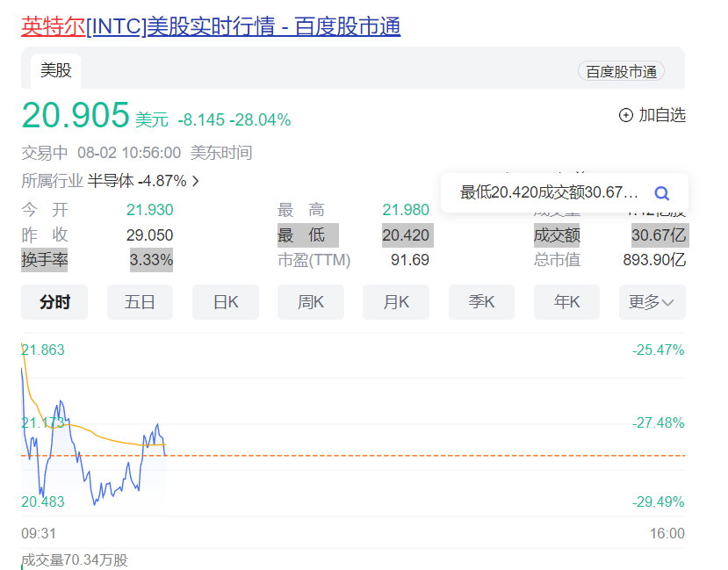This screenshot has height=570, width=728.
Task: Click the search popup text 最低20.420成交额30.67…
Action: (549, 192)
